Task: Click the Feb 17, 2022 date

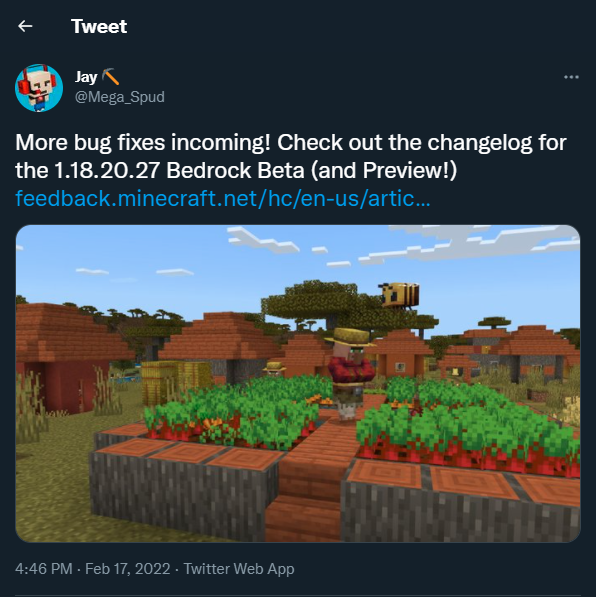Action: [128, 569]
